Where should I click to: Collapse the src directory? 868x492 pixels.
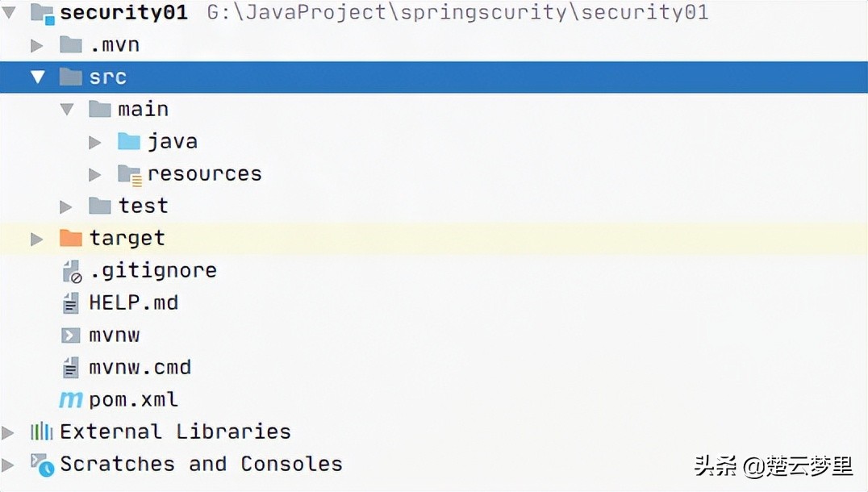[x=38, y=77]
